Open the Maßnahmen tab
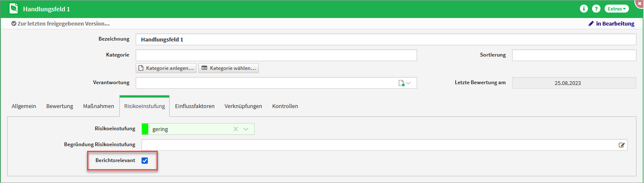 (x=98, y=106)
